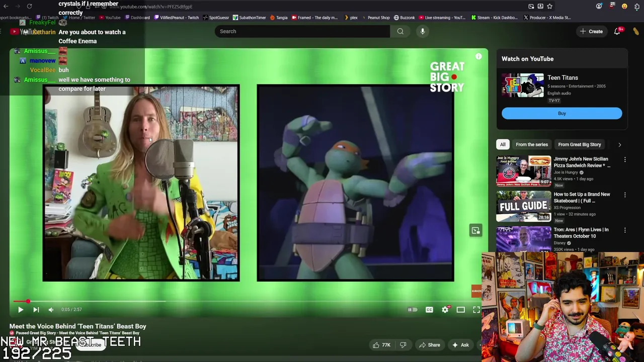The image size is (644, 362).
Task: Open skateboard setup full guide thumbnail
Action: [x=524, y=206]
